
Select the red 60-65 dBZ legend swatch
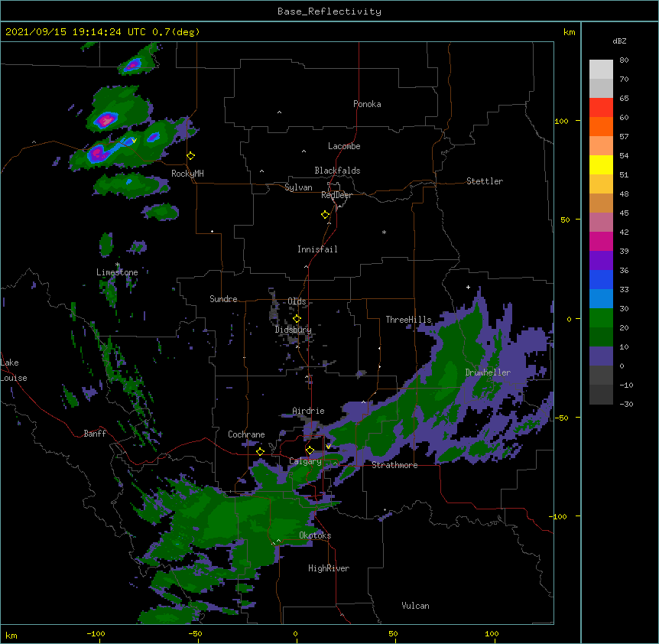601,107
